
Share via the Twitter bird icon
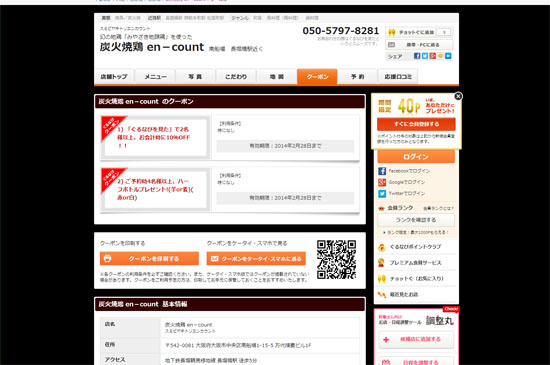pyautogui.click(x=425, y=56)
